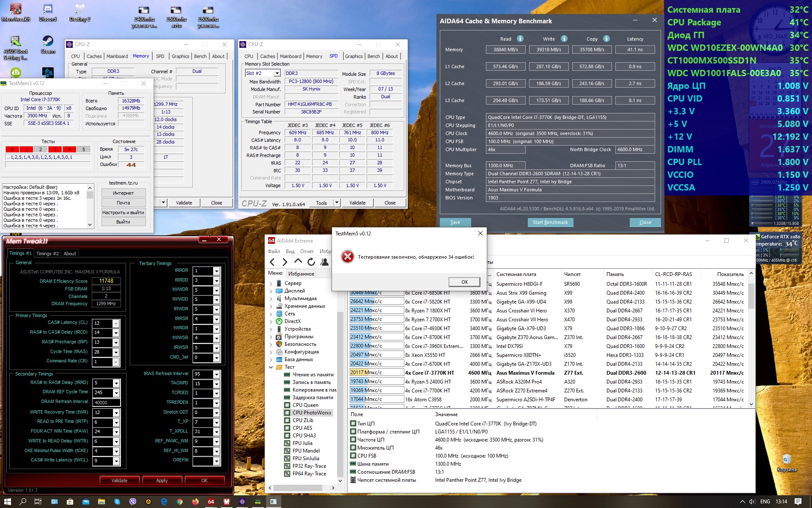Click the AIDA64 refresh icon
The image size is (812, 508).
(x=311, y=262)
